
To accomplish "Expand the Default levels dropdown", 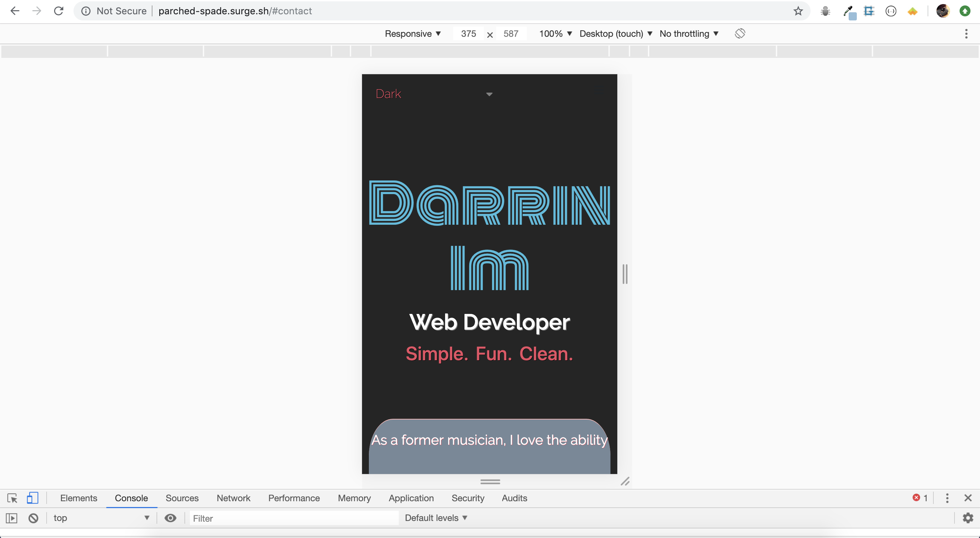I will [x=436, y=518].
